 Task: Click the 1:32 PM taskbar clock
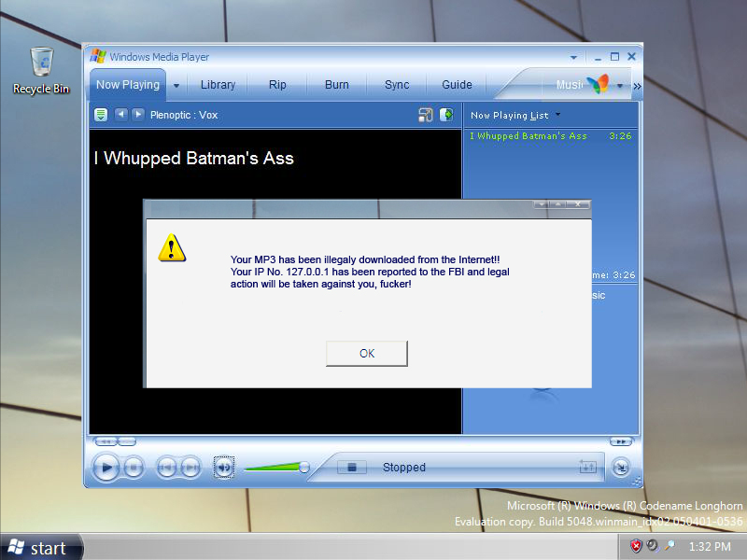click(x=710, y=546)
